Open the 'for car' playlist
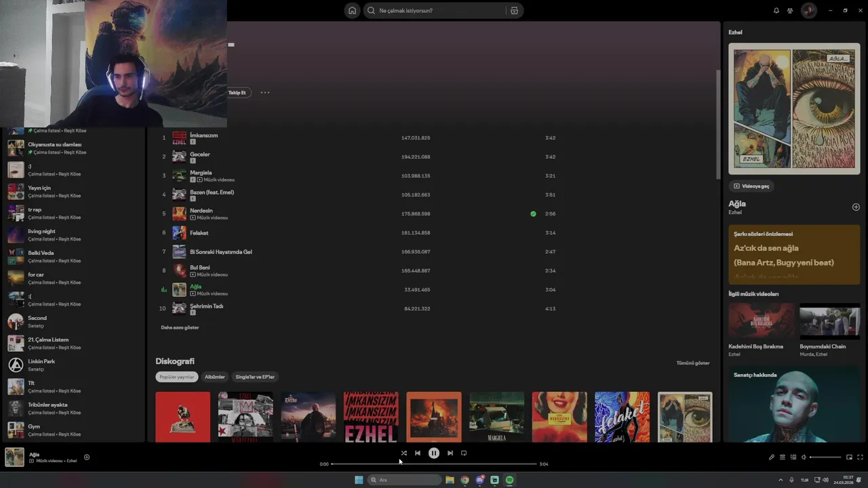 73,278
